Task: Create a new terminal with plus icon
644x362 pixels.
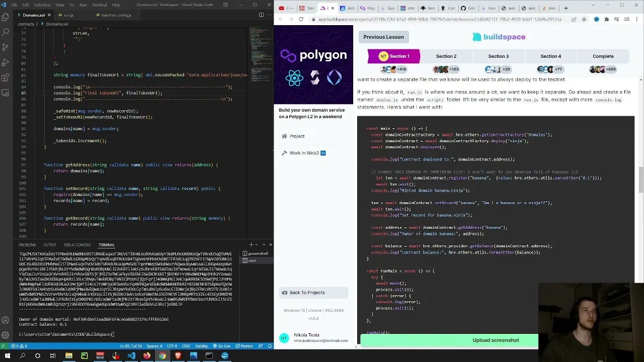Action: [x=251, y=245]
